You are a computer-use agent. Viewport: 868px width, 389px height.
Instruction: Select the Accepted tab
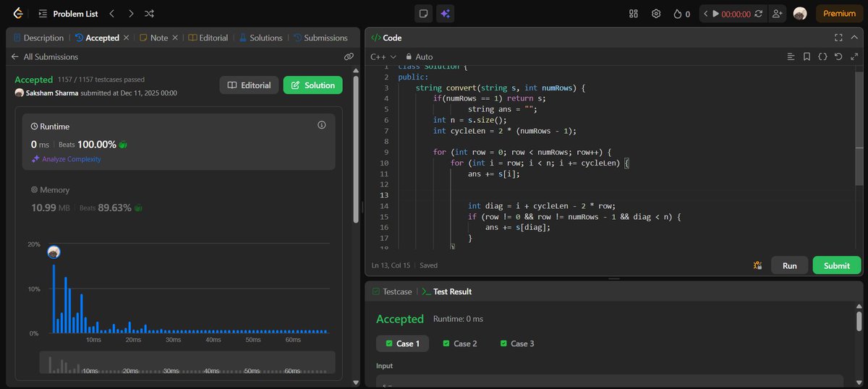coord(96,38)
